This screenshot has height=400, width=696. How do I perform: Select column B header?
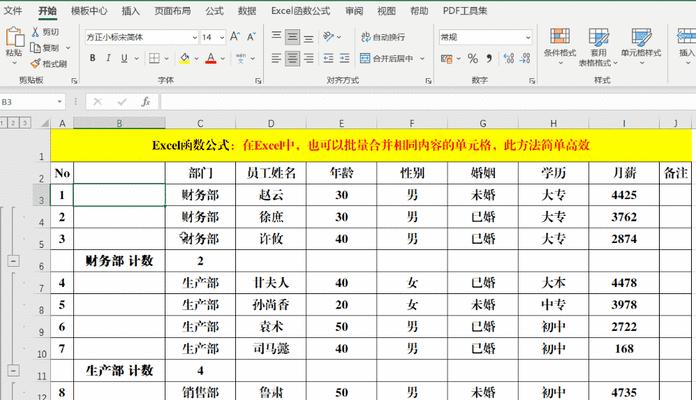(119, 123)
